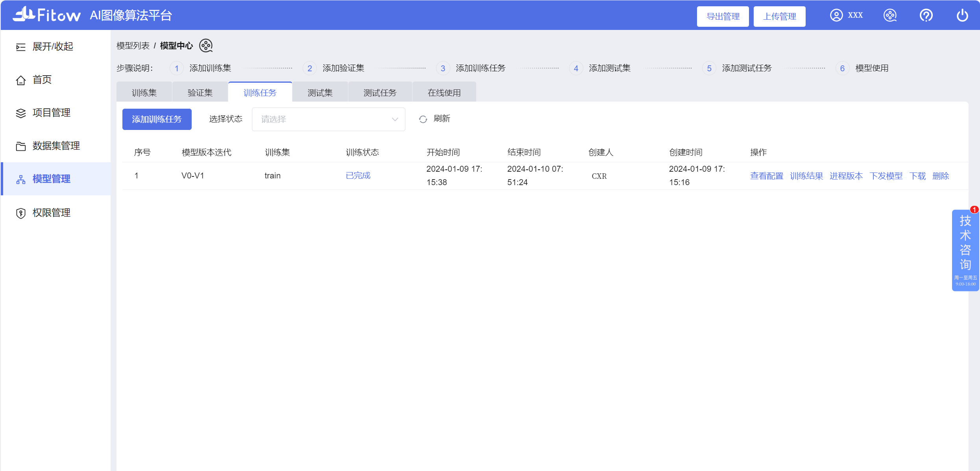
Task: Click the 刷新 button label
Action: pyautogui.click(x=442, y=119)
